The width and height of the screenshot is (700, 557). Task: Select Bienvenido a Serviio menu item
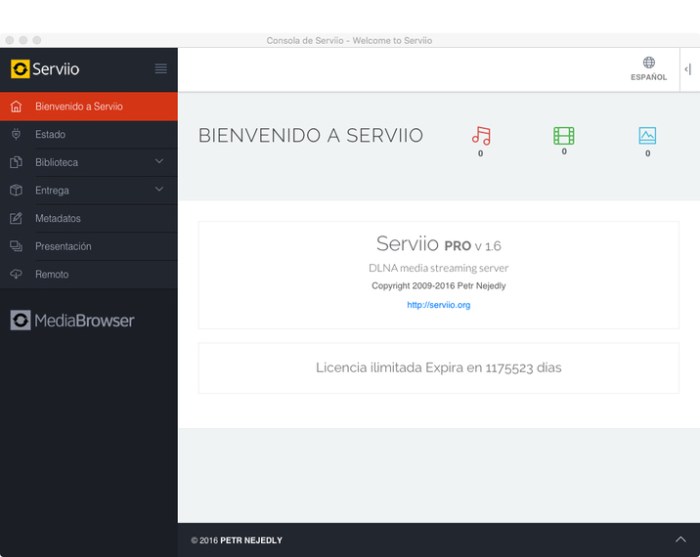(x=89, y=106)
